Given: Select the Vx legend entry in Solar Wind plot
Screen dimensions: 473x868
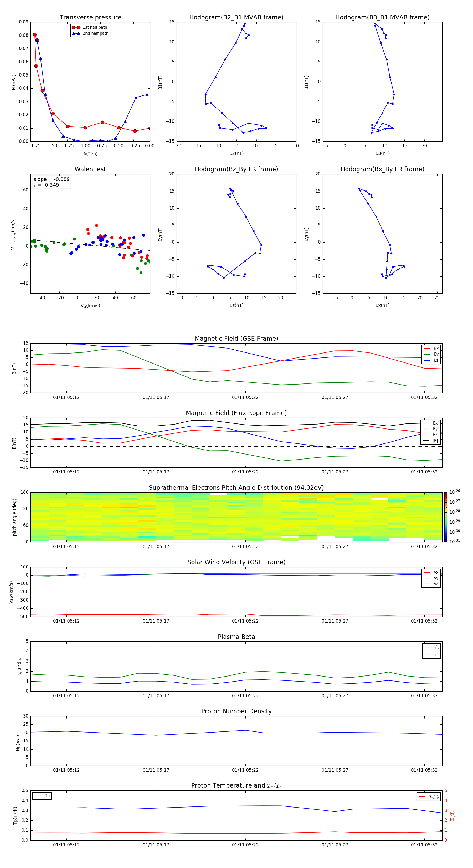Looking at the screenshot, I should pyautogui.click(x=431, y=572).
